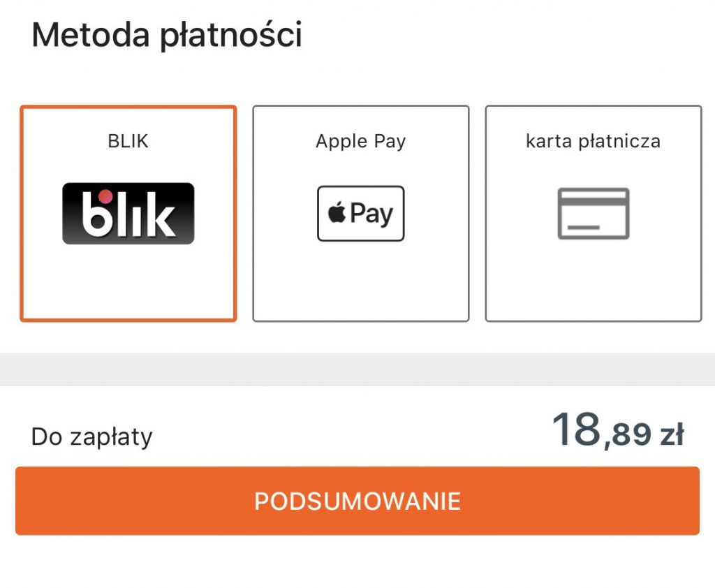Screen dimensions: 715x588
Task: Click the "karta płatnicza" text label
Action: pyautogui.click(x=594, y=142)
